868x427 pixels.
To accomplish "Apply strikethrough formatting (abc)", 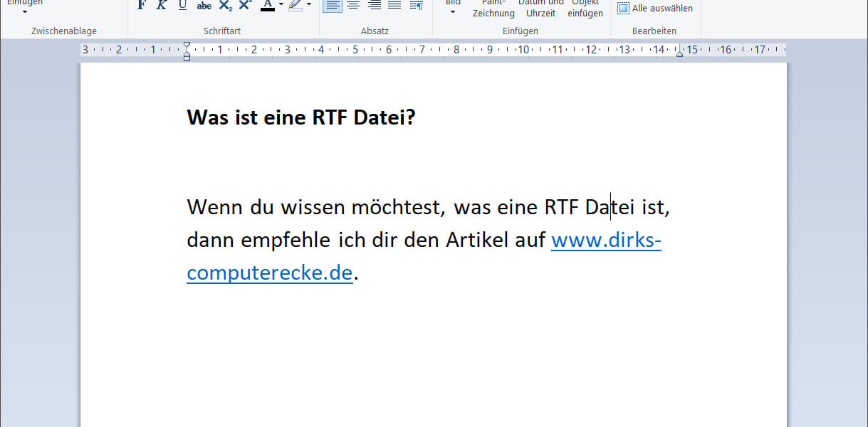I will click(204, 6).
